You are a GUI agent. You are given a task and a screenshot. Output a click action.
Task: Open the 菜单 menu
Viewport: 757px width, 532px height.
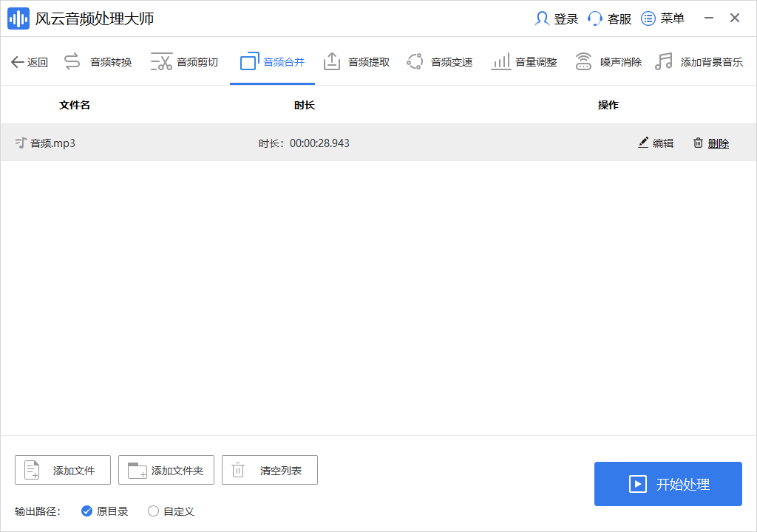pyautogui.click(x=673, y=18)
